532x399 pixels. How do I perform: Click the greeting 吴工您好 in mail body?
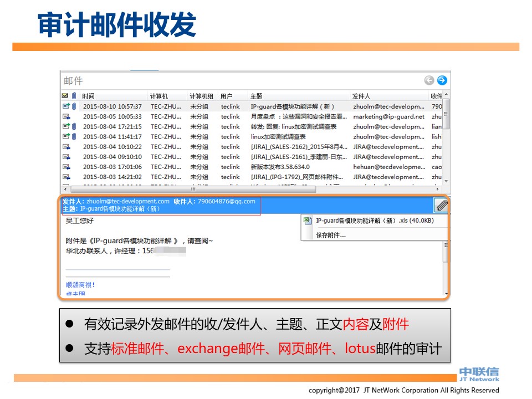coord(79,221)
